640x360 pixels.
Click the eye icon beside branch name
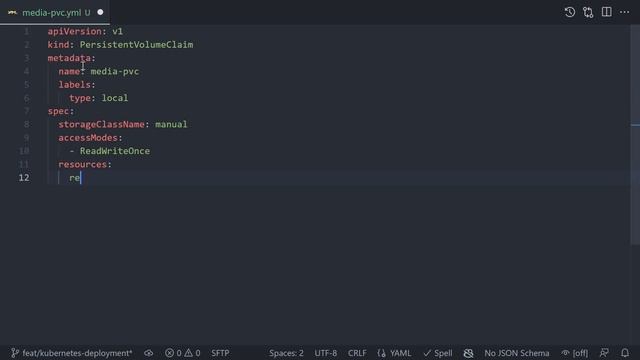pyautogui.click(x=149, y=353)
